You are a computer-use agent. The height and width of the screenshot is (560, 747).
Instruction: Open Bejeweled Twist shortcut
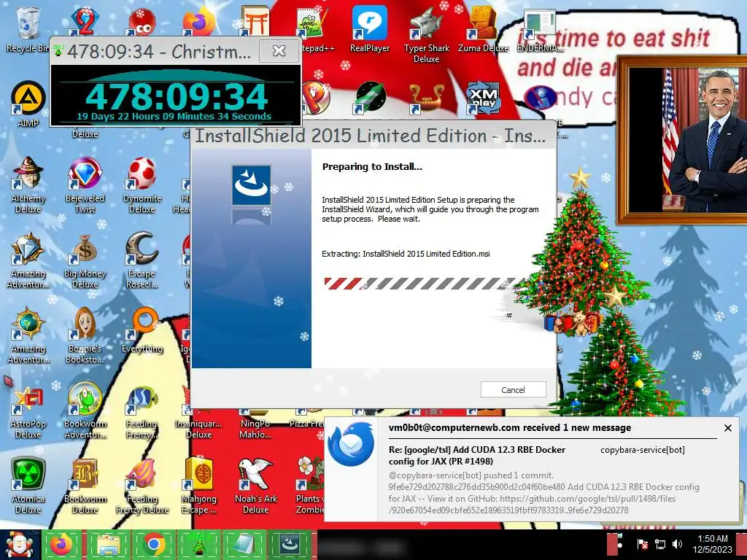click(x=85, y=184)
